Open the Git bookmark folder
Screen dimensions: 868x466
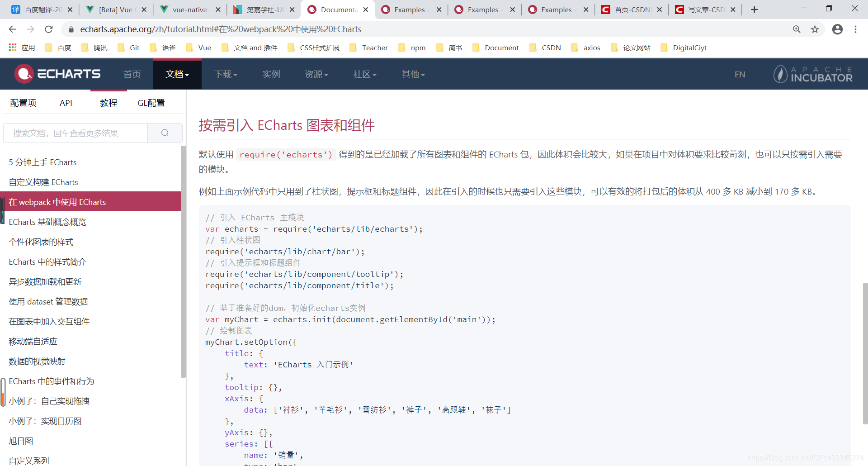(x=128, y=48)
